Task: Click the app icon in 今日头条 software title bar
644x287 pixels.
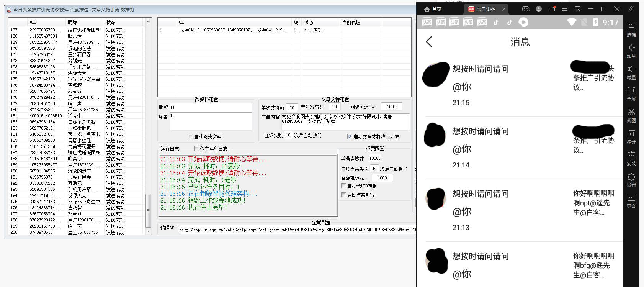Action: click(x=9, y=10)
